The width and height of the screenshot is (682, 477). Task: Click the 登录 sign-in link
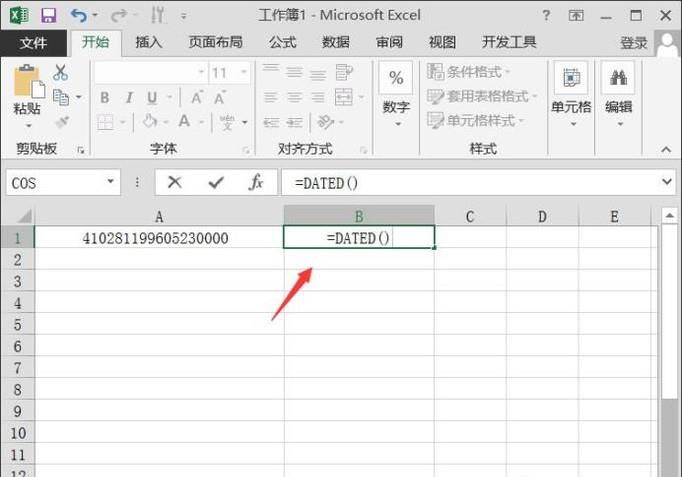click(x=634, y=43)
